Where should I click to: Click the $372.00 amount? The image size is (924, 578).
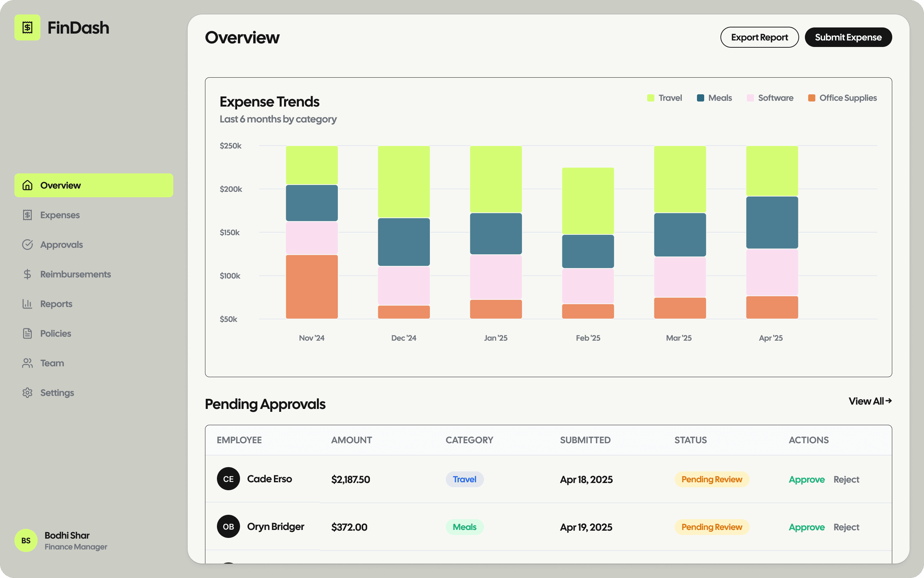(349, 527)
